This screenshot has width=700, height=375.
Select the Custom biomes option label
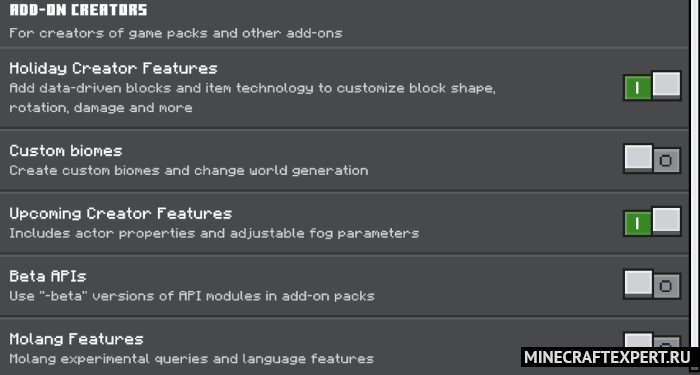(66, 150)
